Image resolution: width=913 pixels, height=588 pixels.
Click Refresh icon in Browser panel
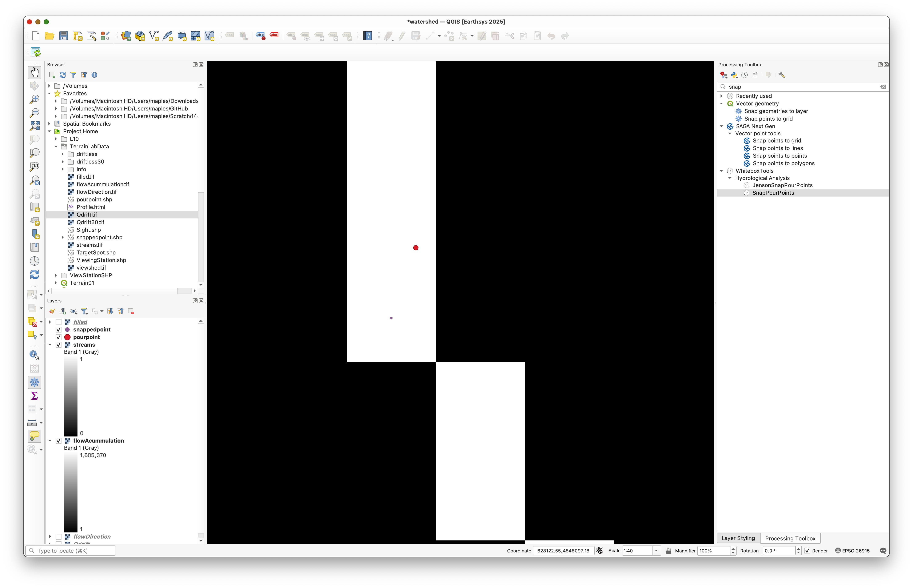[x=63, y=75]
